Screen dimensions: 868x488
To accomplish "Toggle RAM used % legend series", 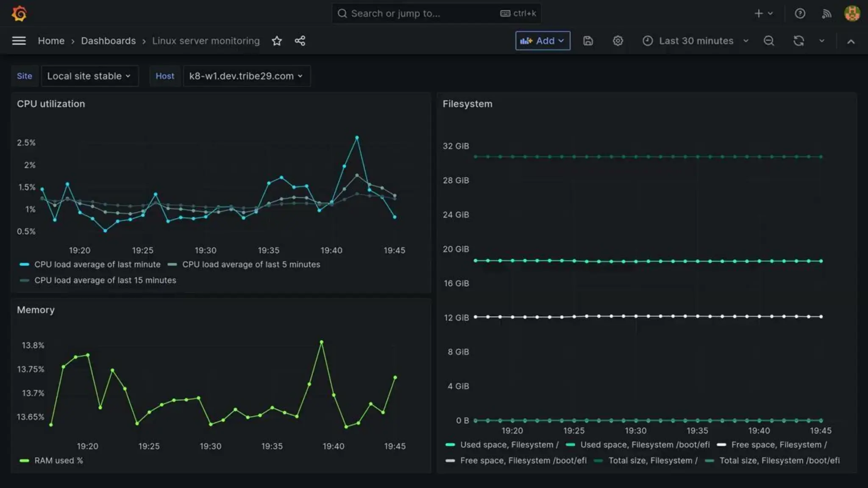I will (58, 460).
